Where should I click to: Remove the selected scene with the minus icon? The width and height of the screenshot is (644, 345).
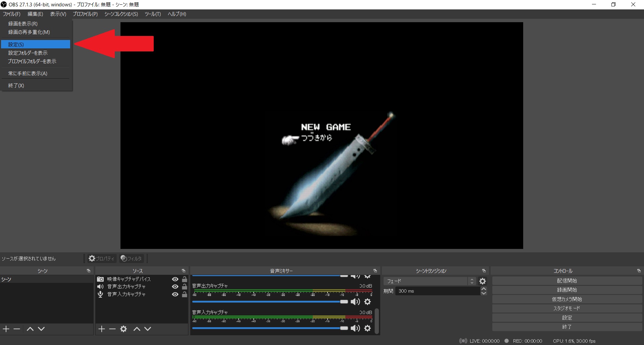17,329
